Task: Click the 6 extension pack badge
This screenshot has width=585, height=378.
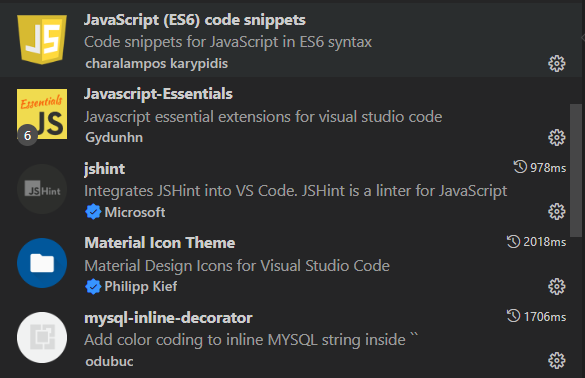Action: (28, 136)
